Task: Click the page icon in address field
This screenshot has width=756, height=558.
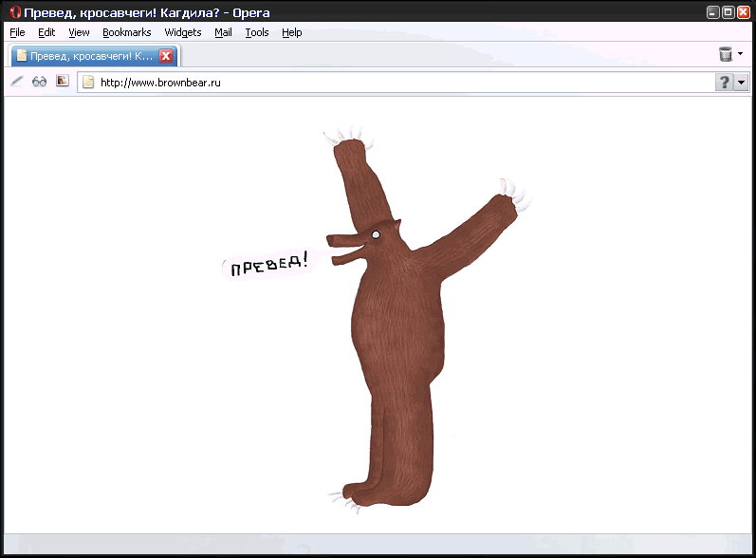Action: [88, 82]
